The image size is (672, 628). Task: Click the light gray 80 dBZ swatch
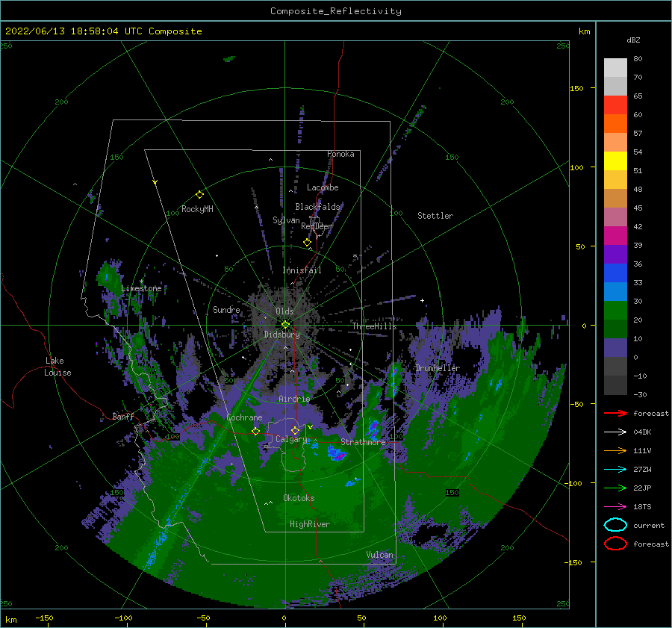coord(615,67)
